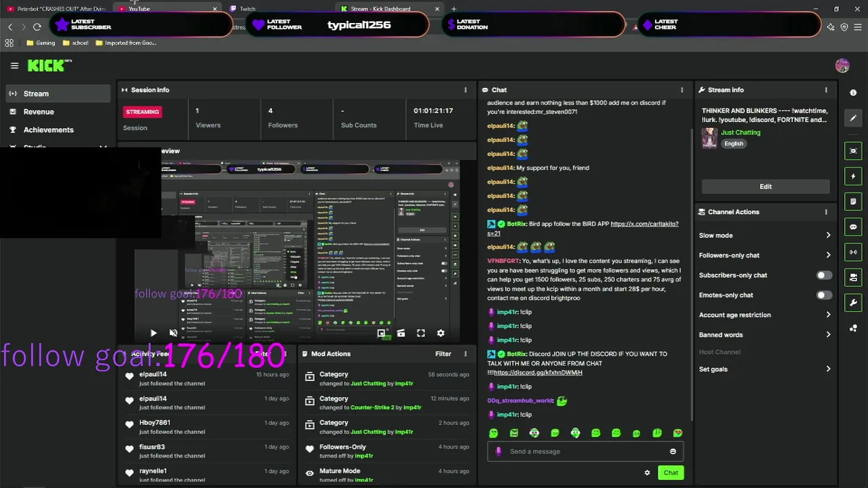Open the Kick hamburger menu
The image size is (868, 488).
tap(14, 66)
